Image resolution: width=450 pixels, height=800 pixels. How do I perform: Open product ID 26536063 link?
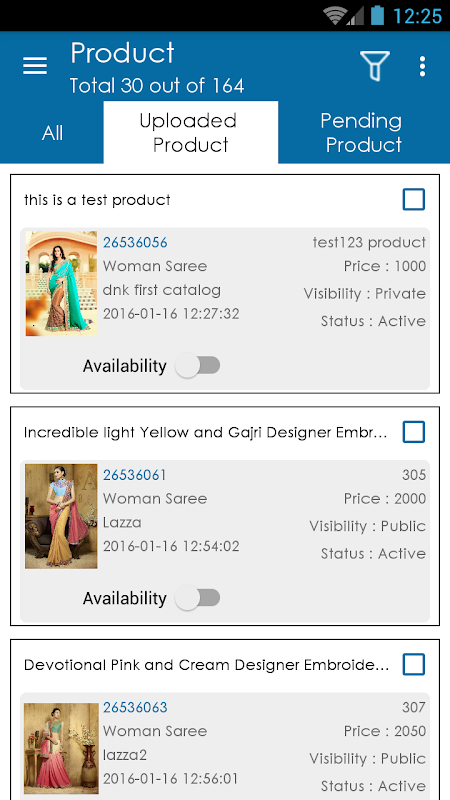coord(135,708)
